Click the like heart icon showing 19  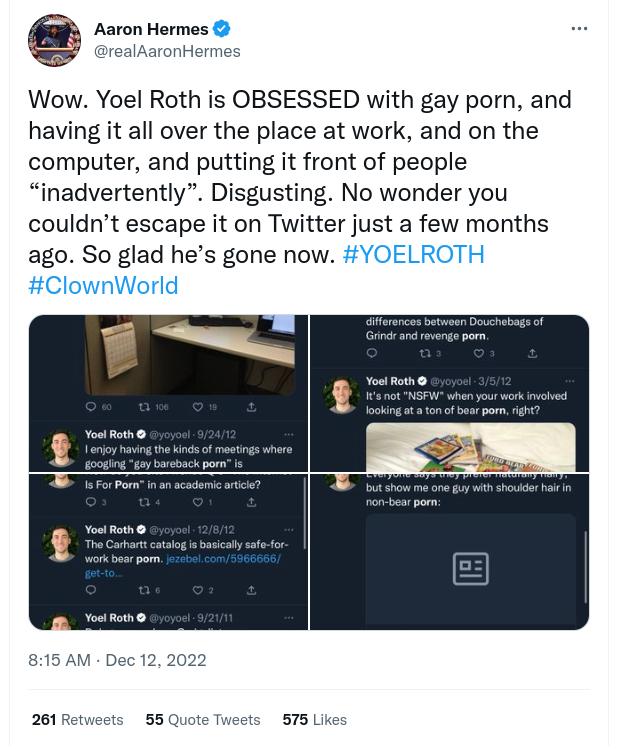click(x=200, y=407)
